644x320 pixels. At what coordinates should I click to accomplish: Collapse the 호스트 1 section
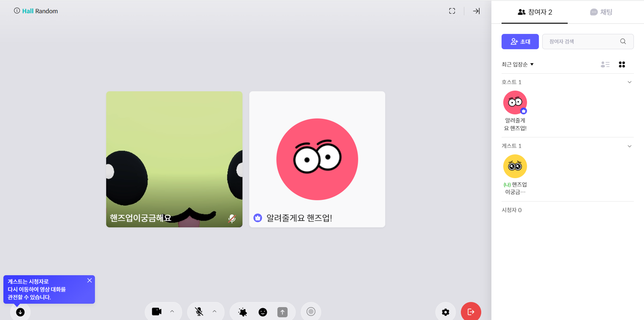click(630, 82)
